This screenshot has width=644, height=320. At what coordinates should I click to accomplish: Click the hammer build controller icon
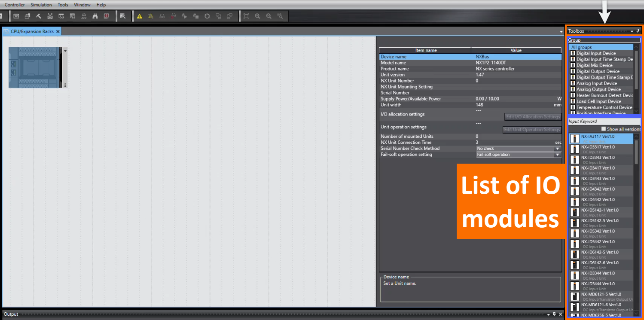click(x=39, y=16)
